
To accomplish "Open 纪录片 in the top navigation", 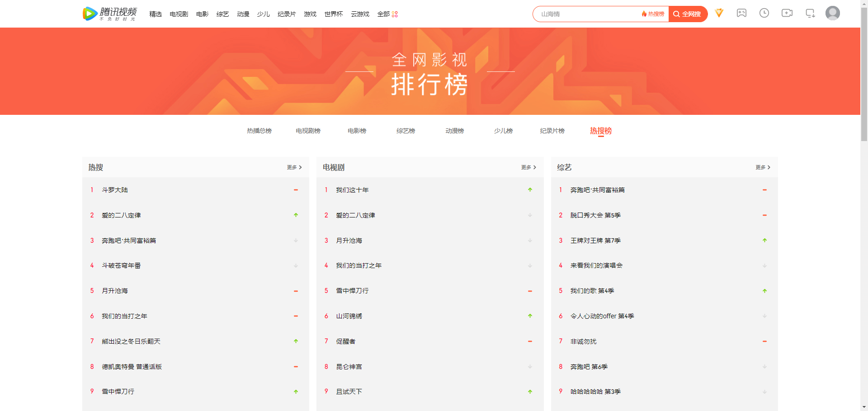I will (x=287, y=14).
